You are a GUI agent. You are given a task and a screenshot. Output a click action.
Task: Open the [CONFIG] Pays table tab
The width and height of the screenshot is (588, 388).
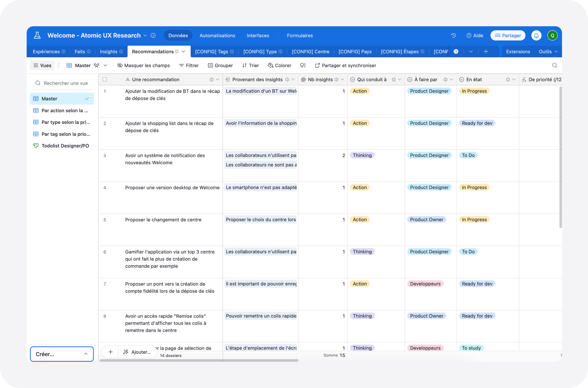tap(355, 52)
